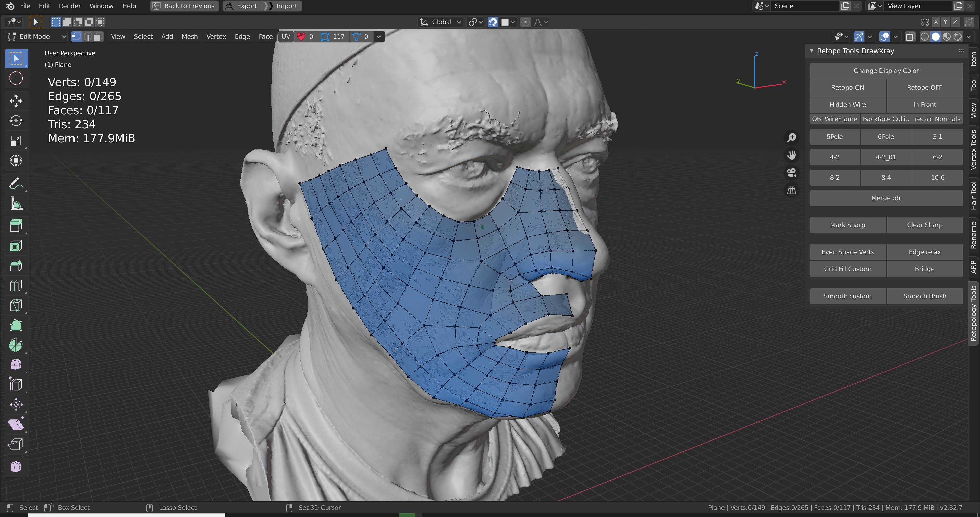Open the Render menu
Image resolution: width=980 pixels, height=517 pixels.
click(x=70, y=6)
